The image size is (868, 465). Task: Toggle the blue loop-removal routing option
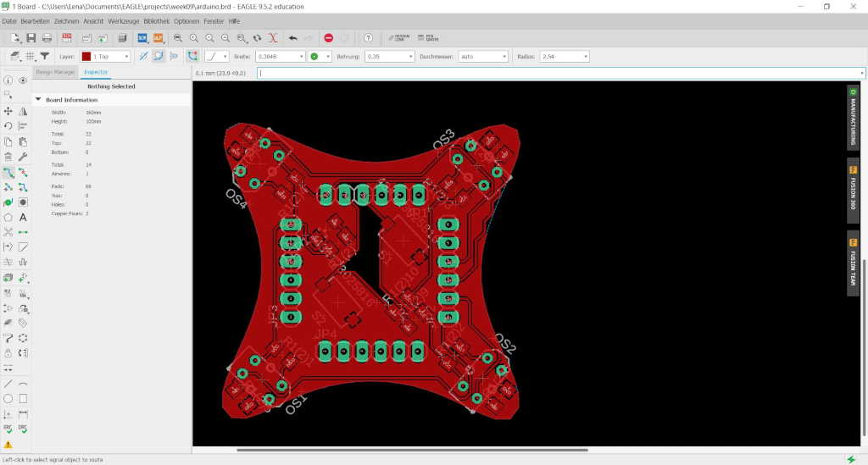pos(192,57)
